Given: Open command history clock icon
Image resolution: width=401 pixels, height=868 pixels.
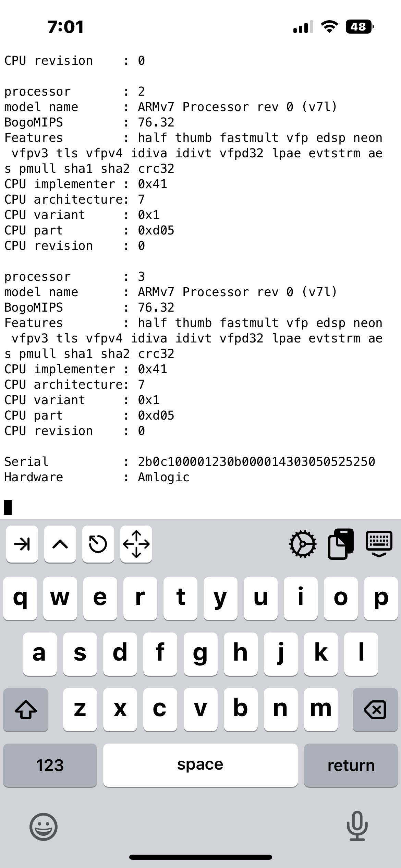Looking at the screenshot, I should coord(98,544).
